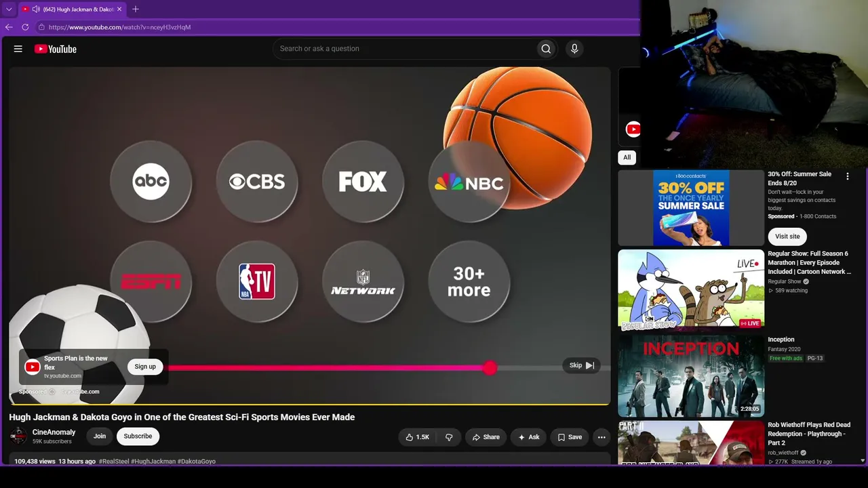Viewport: 868px width, 488px height.
Task: Reload the page in the browser
Action: click(x=25, y=27)
